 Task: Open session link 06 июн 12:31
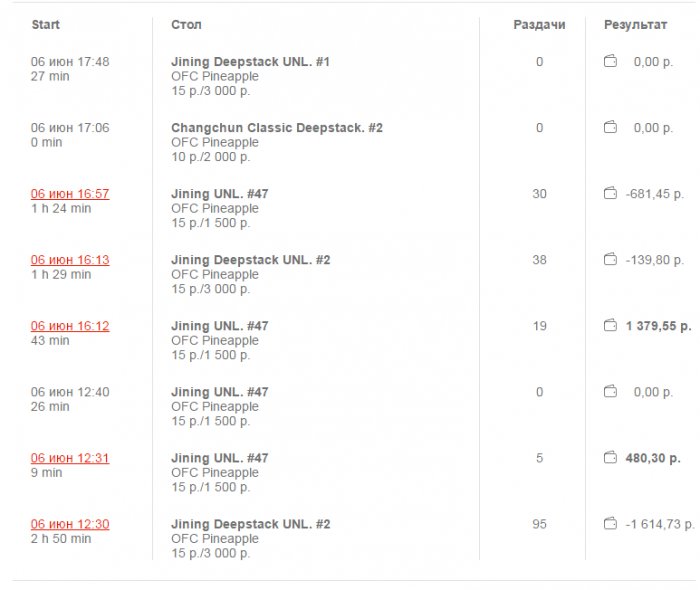(x=70, y=458)
